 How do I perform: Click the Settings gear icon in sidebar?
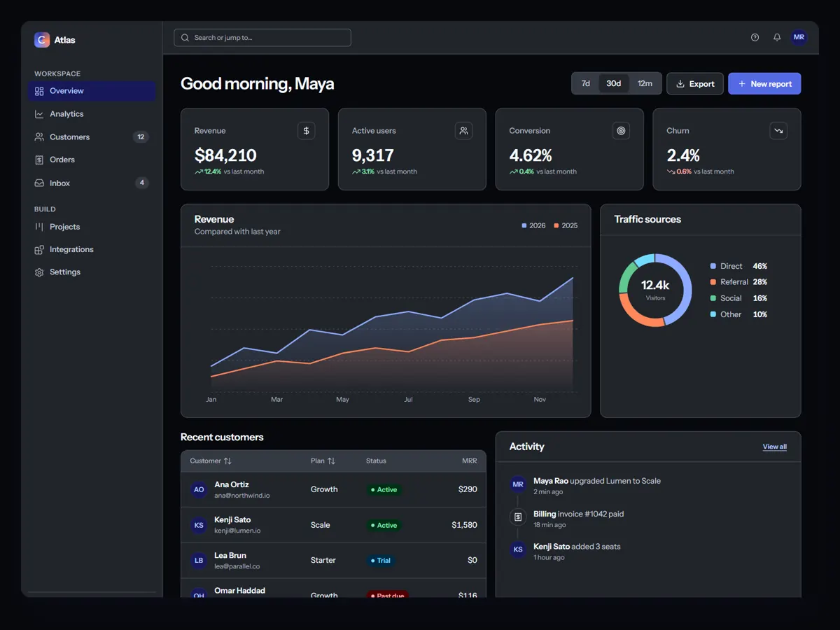(39, 272)
